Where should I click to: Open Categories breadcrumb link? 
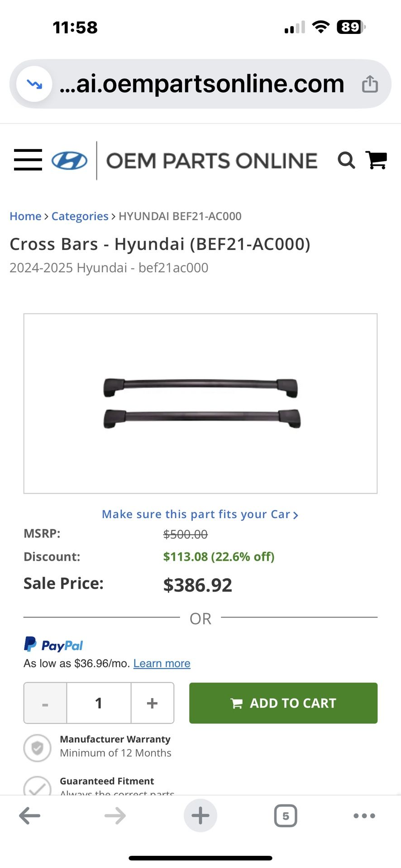80,217
